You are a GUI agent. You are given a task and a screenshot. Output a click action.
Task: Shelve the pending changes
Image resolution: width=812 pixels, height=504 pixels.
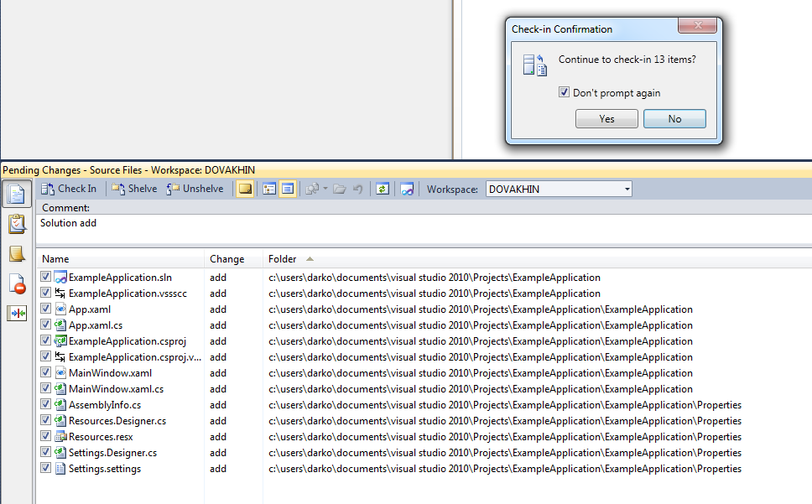point(134,189)
